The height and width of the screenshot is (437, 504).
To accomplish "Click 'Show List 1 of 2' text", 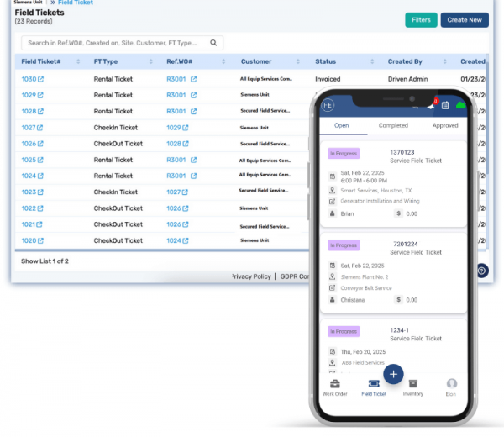I will point(45,261).
